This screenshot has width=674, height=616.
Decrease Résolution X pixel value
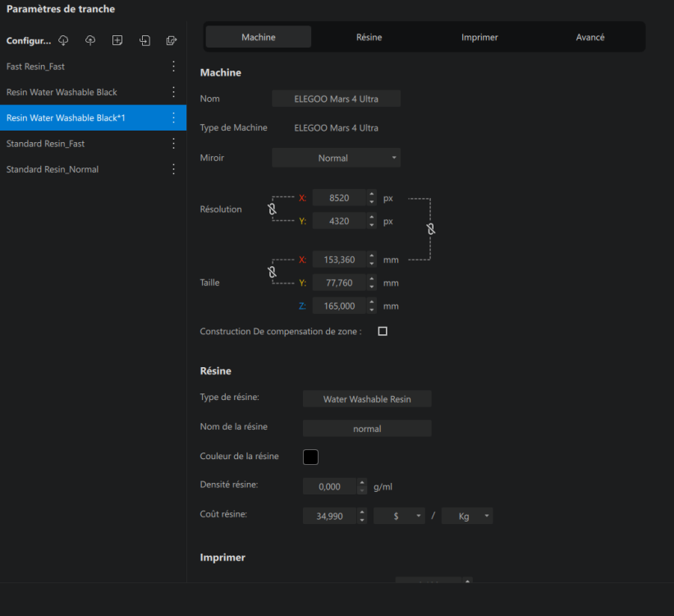pyautogui.click(x=372, y=202)
